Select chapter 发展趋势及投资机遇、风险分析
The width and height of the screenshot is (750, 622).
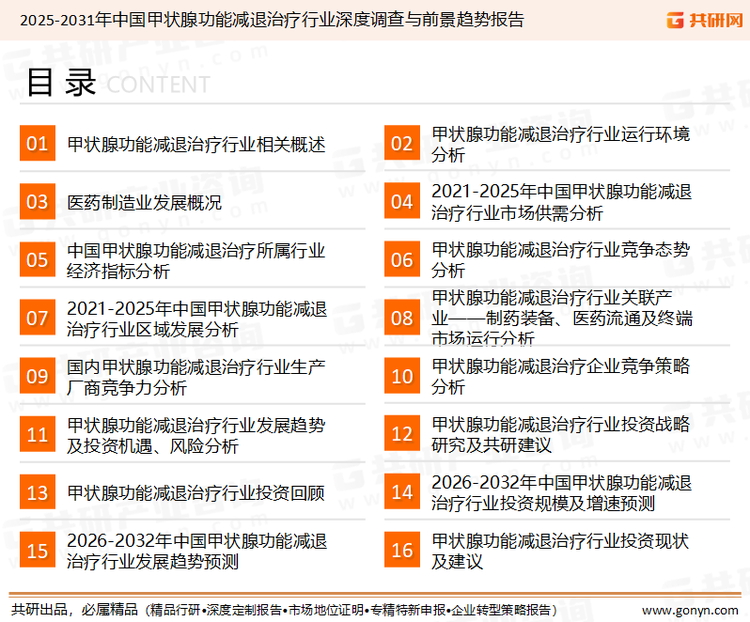click(x=196, y=435)
